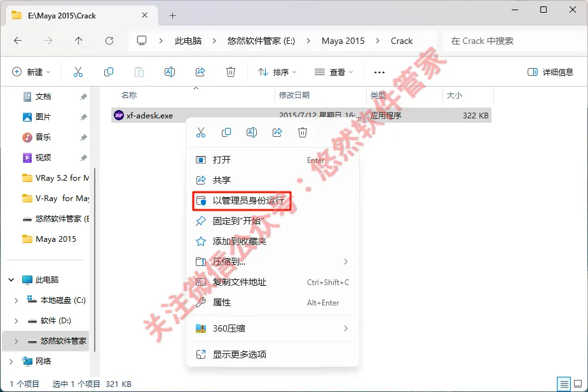Choose 复制文件地址 menu entry
588x392 pixels.
pyautogui.click(x=273, y=282)
